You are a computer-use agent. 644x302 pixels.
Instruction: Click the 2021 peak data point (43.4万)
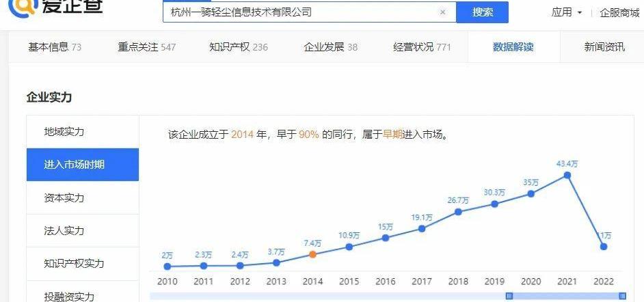click(x=567, y=175)
